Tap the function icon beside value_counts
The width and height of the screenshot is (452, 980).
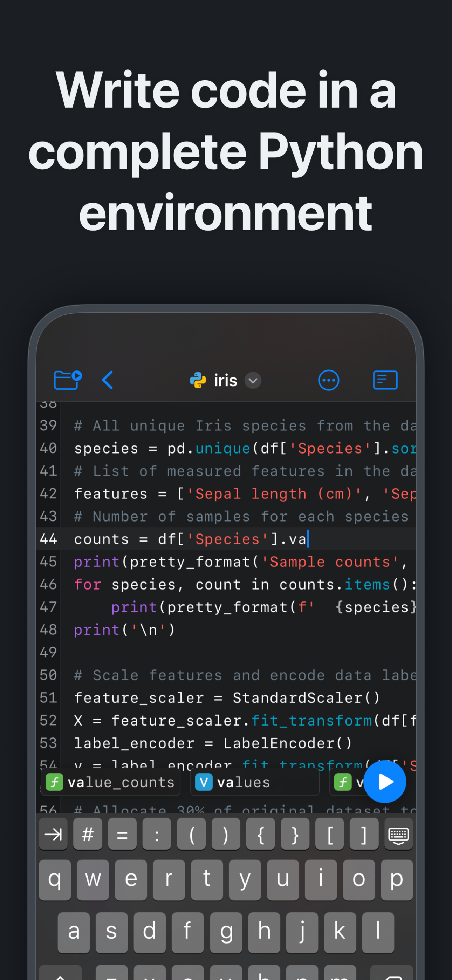pos(54,782)
